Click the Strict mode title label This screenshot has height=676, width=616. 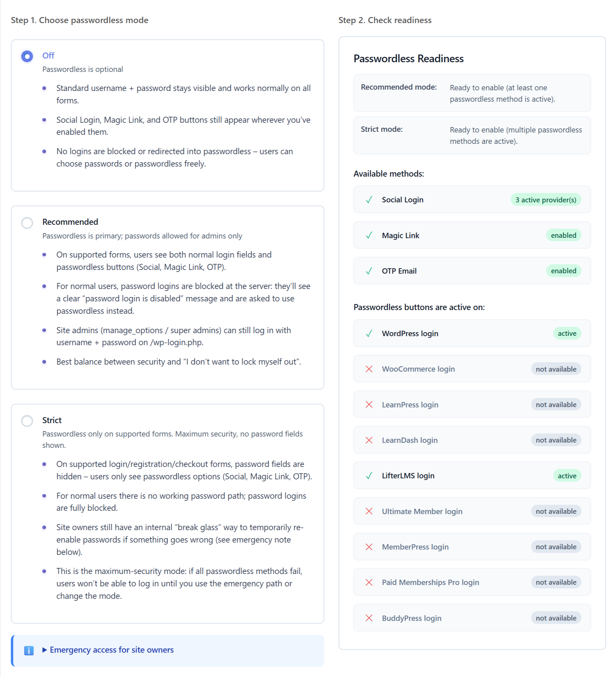point(52,420)
